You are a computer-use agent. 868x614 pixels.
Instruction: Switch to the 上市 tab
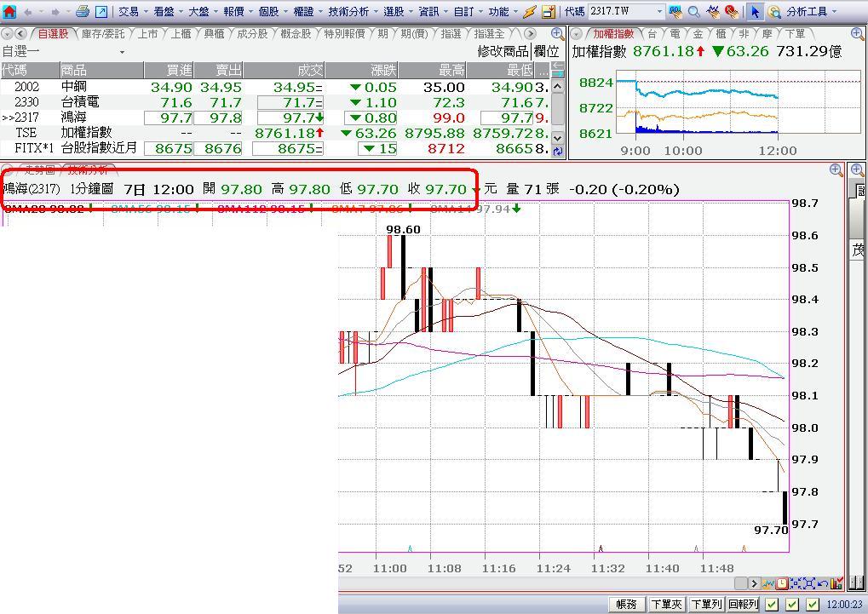click(x=147, y=34)
